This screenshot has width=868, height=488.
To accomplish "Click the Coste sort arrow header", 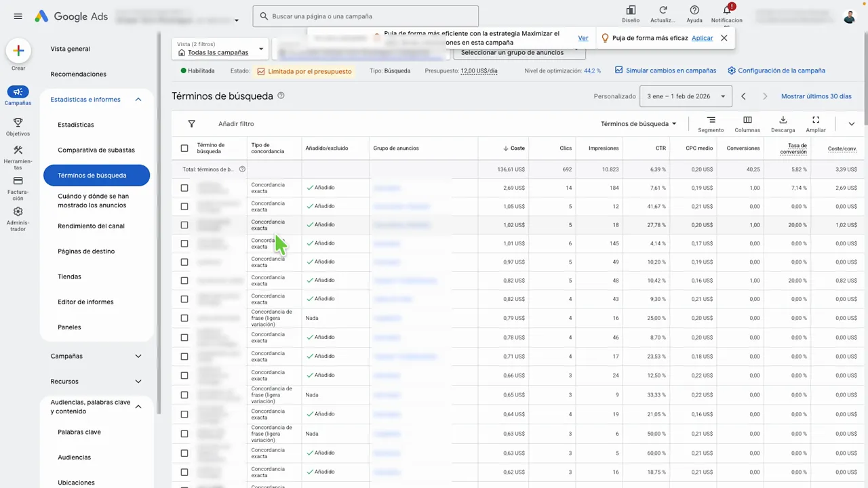I will (x=514, y=148).
